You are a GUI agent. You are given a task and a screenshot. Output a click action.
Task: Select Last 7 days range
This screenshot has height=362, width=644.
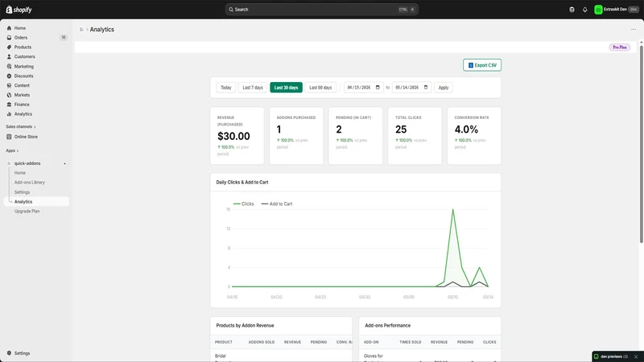click(x=253, y=88)
